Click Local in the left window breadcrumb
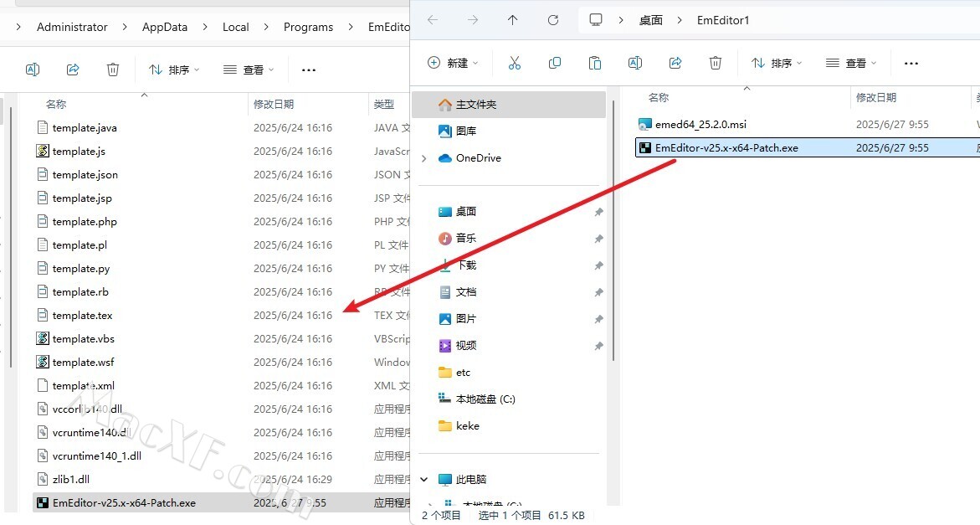This screenshot has width=980, height=525. 236,27
